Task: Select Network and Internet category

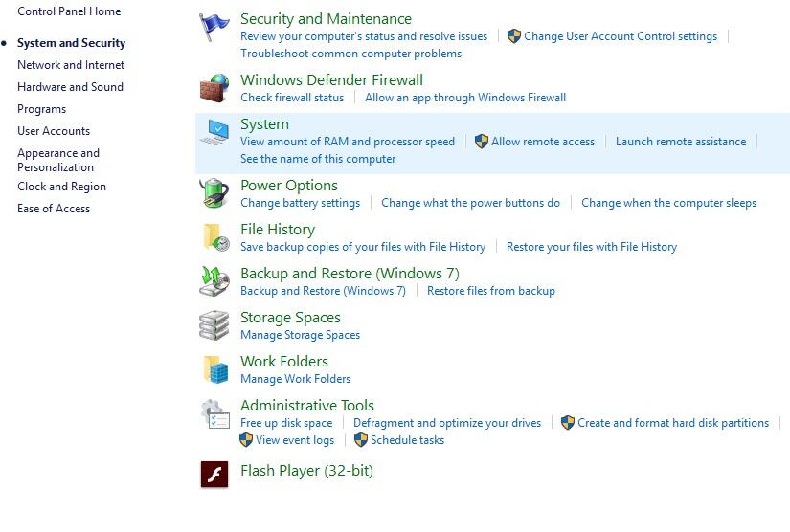Action: (71, 65)
